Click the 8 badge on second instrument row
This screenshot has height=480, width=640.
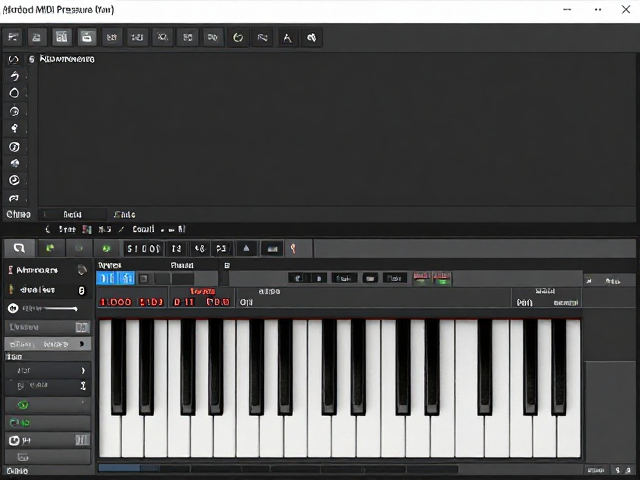(82, 290)
